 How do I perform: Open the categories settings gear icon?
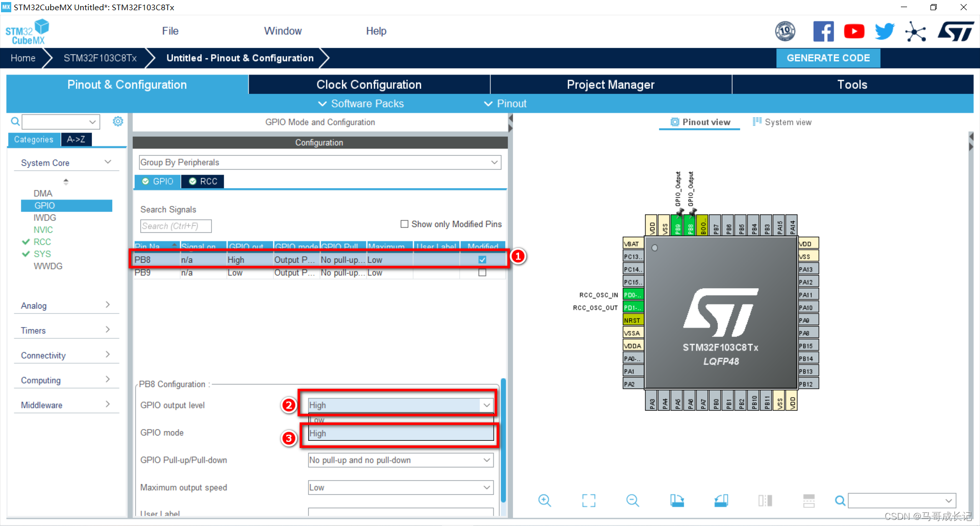coord(118,121)
